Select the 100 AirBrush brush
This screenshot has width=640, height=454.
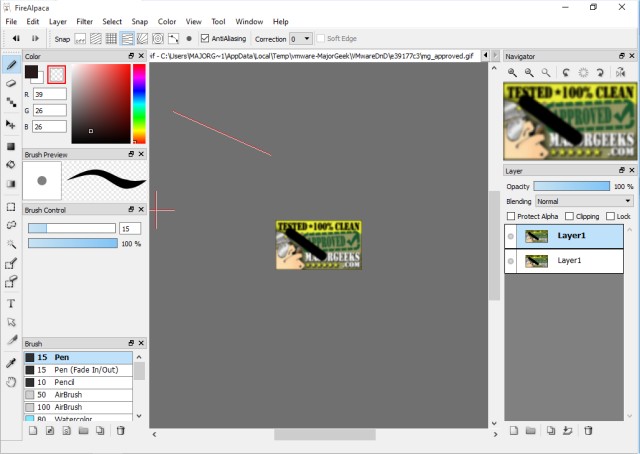[78, 407]
